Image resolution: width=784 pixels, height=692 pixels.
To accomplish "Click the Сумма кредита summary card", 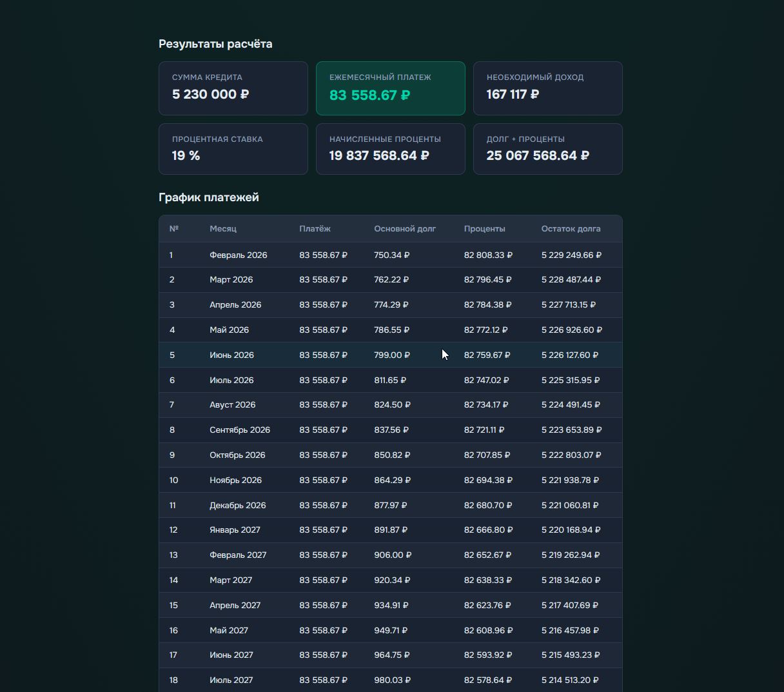I will pyautogui.click(x=233, y=88).
